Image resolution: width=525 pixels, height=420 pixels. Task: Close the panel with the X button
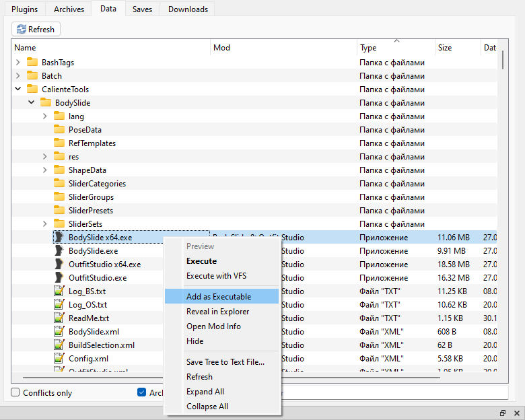(x=517, y=413)
